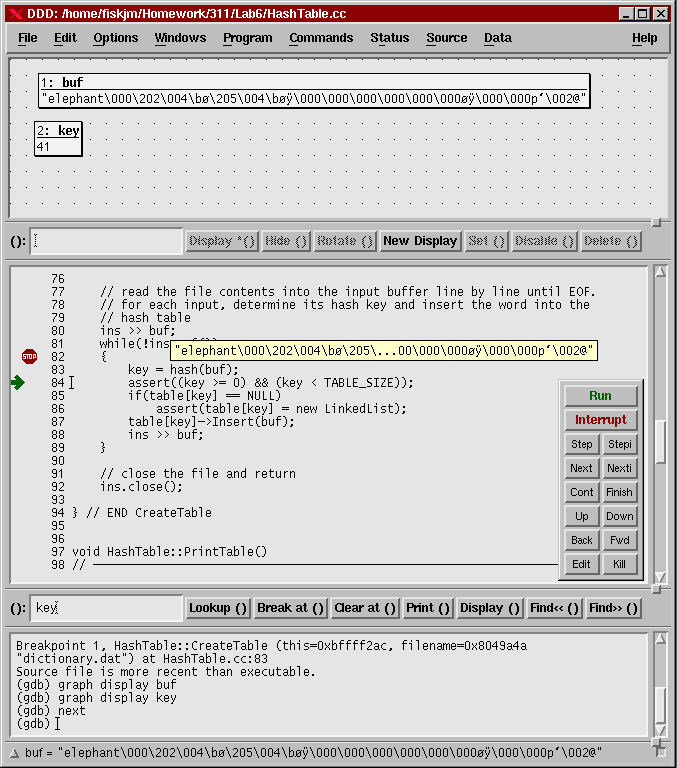Click the Next button in command tool

click(581, 468)
